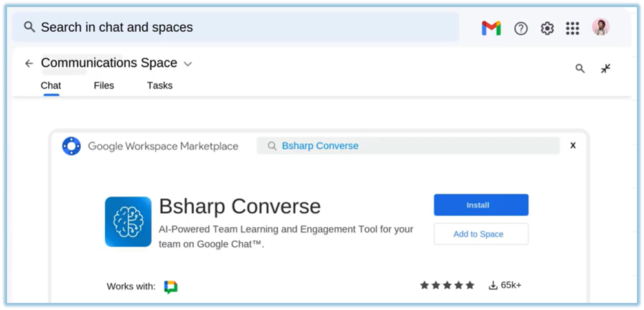Screen dimensions: 644x310
Task: Switch to the Files tab
Action: [103, 85]
